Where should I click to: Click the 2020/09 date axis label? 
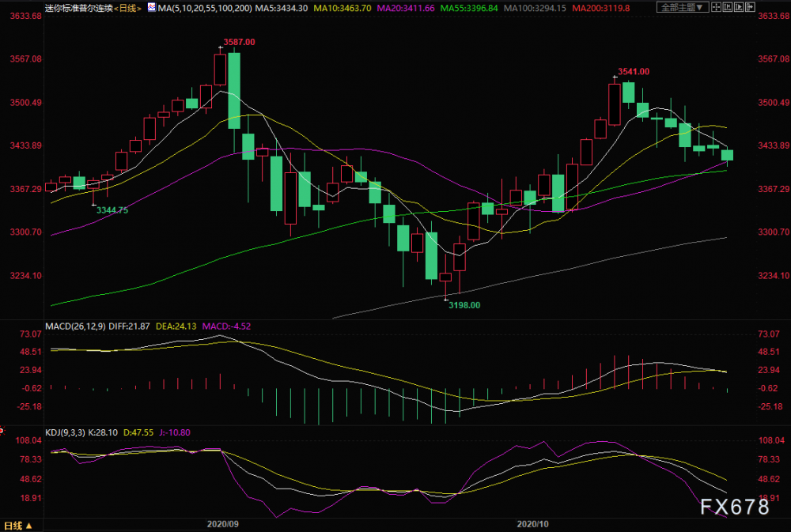(223, 524)
